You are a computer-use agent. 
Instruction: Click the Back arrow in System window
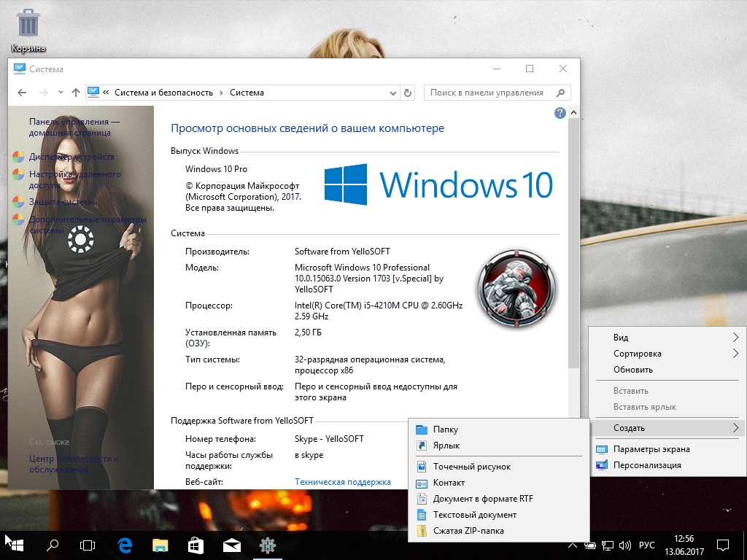pyautogui.click(x=22, y=93)
